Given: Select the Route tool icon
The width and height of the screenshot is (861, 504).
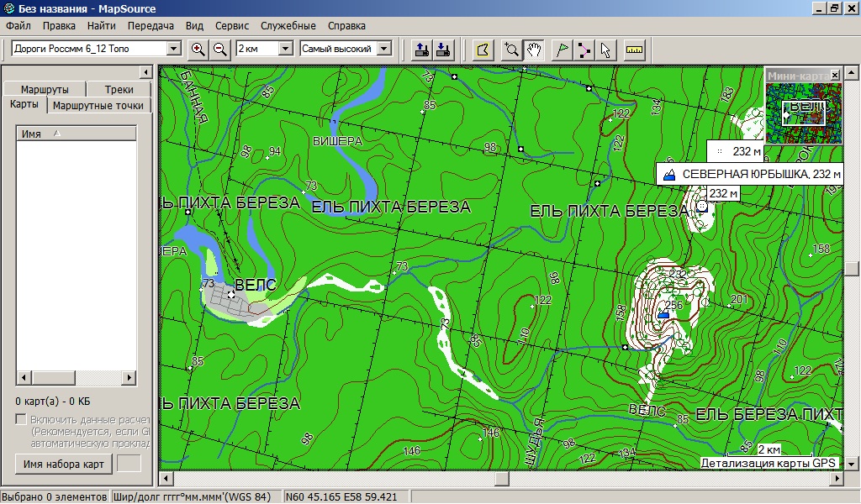Looking at the screenshot, I should coord(584,50).
